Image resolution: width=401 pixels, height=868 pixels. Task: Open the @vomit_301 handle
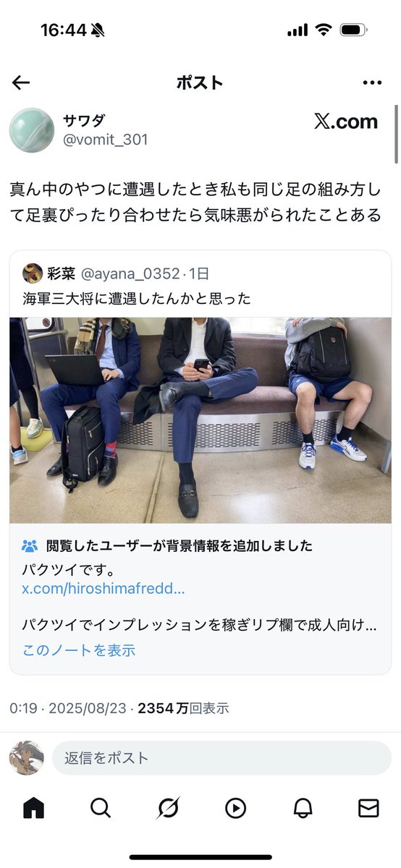coord(106,140)
